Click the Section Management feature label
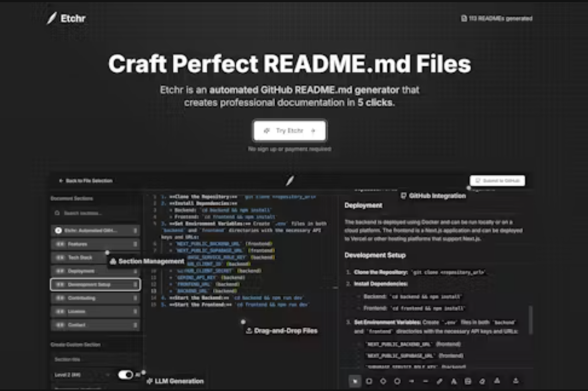The width and height of the screenshot is (588, 391). [147, 261]
